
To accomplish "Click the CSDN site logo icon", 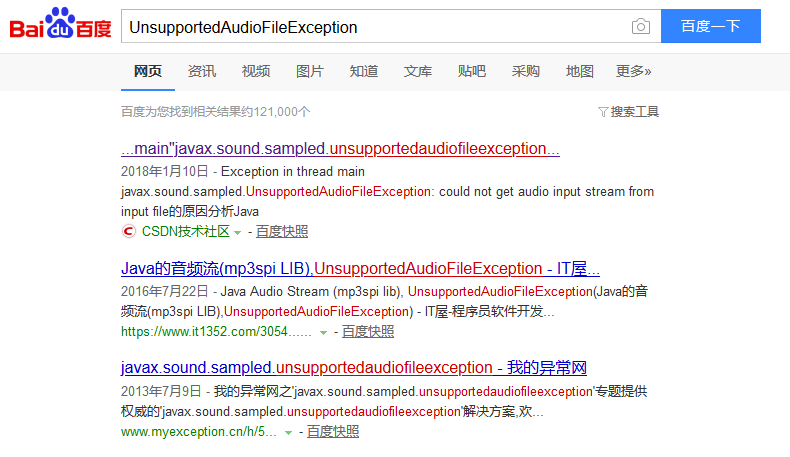I will click(x=129, y=231).
